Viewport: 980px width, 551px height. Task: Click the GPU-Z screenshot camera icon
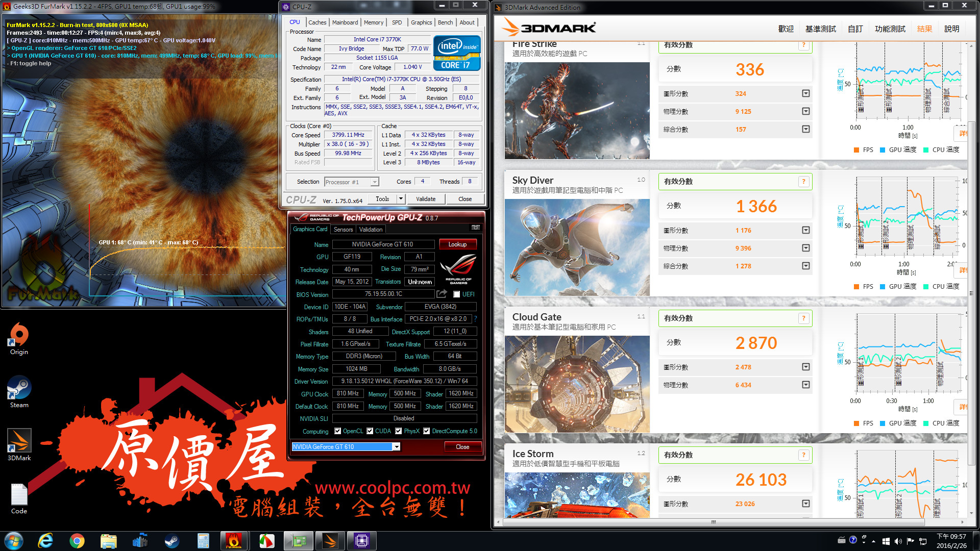click(x=475, y=228)
